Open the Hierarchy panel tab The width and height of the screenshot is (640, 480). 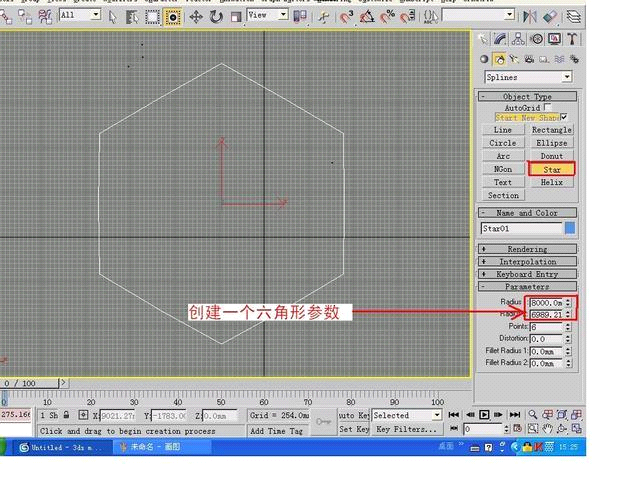pyautogui.click(x=520, y=39)
